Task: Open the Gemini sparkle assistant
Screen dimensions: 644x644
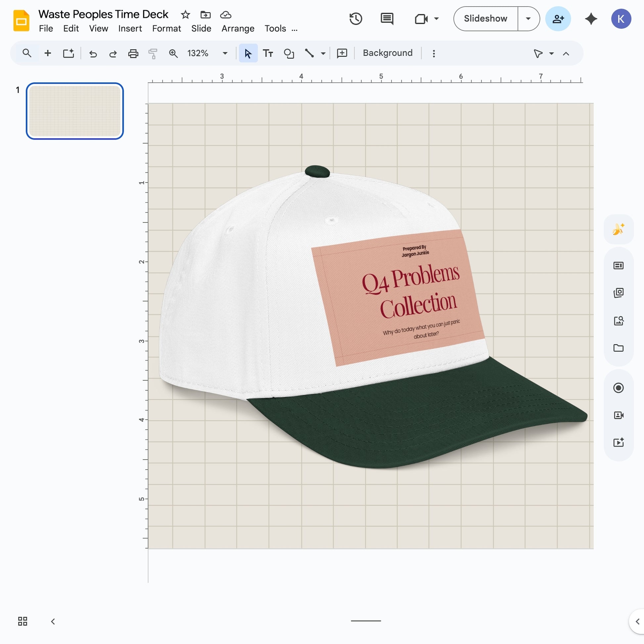Action: (x=591, y=19)
